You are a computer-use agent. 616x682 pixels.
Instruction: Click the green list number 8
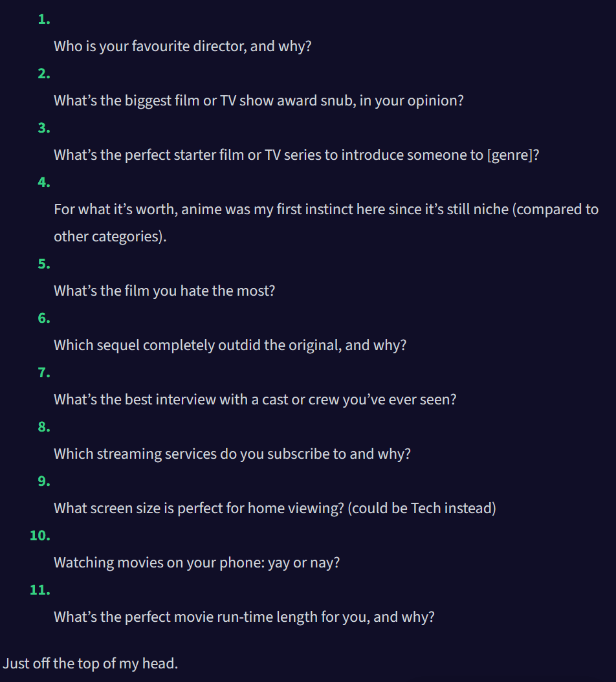pyautogui.click(x=44, y=427)
